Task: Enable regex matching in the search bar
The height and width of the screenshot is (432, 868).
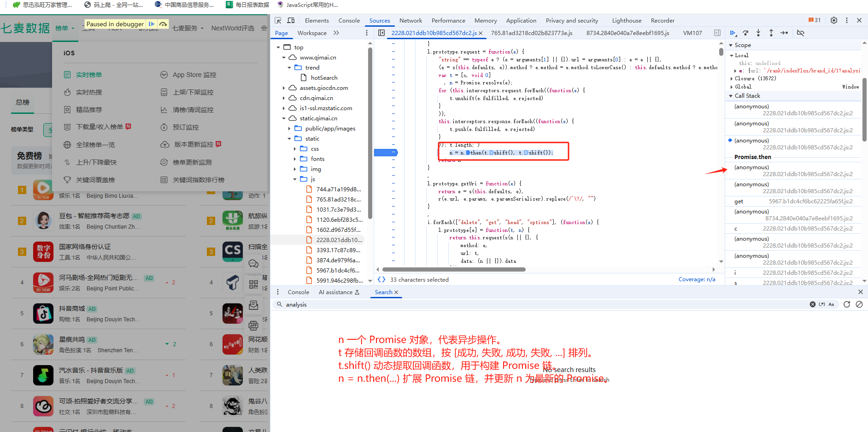Action: [822, 304]
